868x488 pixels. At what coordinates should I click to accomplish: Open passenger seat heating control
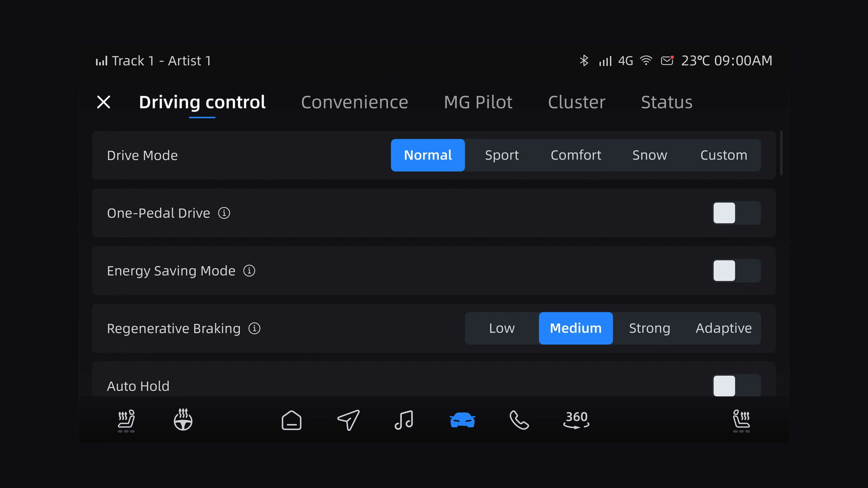pyautogui.click(x=741, y=421)
